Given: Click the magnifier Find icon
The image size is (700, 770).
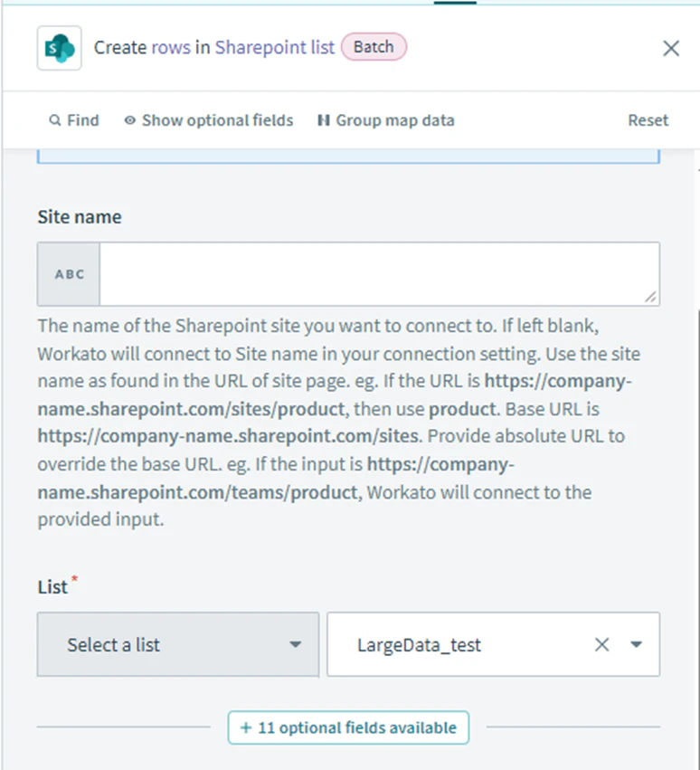Looking at the screenshot, I should coord(55,120).
